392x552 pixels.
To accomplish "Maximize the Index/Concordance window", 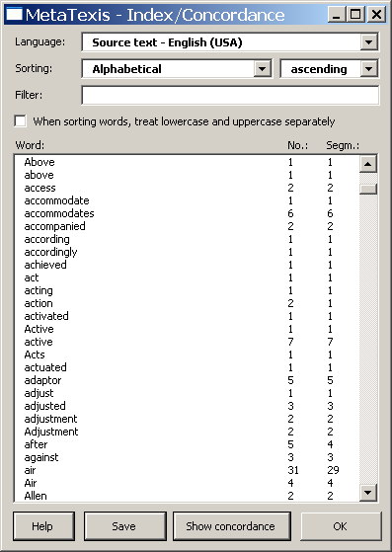I will coord(355,15).
